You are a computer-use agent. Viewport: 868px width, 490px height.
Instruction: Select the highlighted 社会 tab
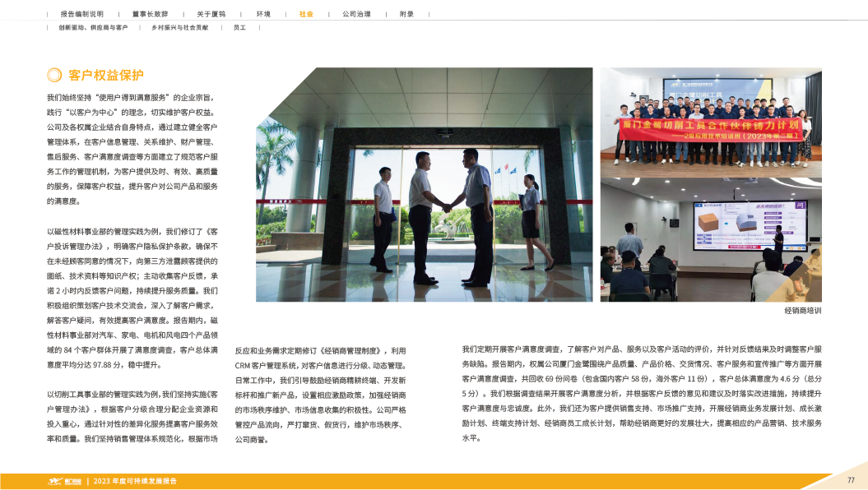pos(306,15)
